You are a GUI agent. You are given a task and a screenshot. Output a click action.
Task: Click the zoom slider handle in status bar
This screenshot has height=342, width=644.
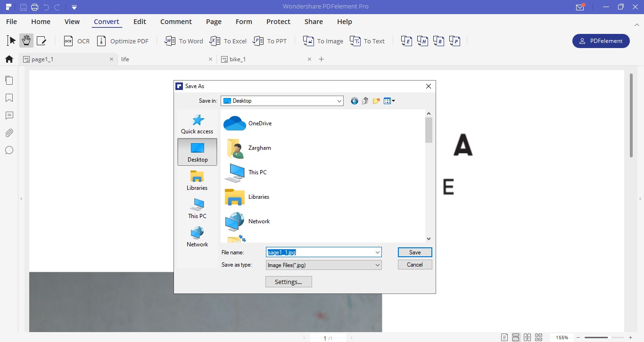[x=610, y=338]
